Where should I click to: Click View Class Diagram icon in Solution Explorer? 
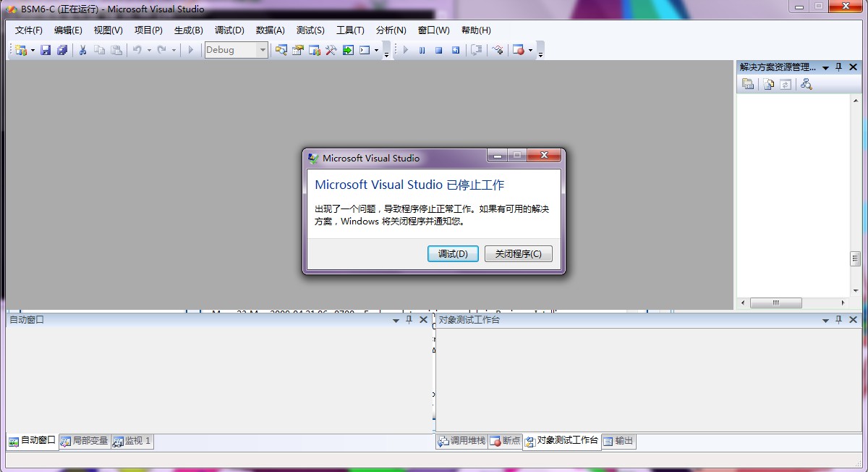tap(807, 84)
